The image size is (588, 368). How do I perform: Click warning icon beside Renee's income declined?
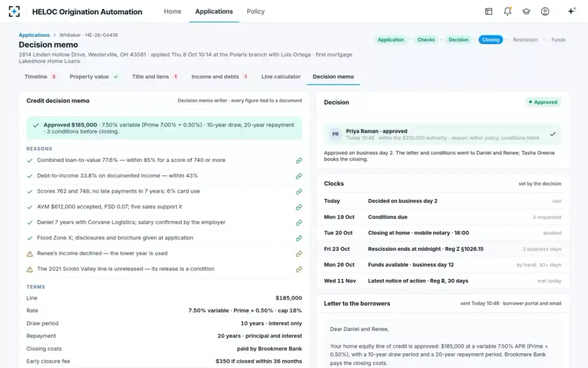(30, 254)
